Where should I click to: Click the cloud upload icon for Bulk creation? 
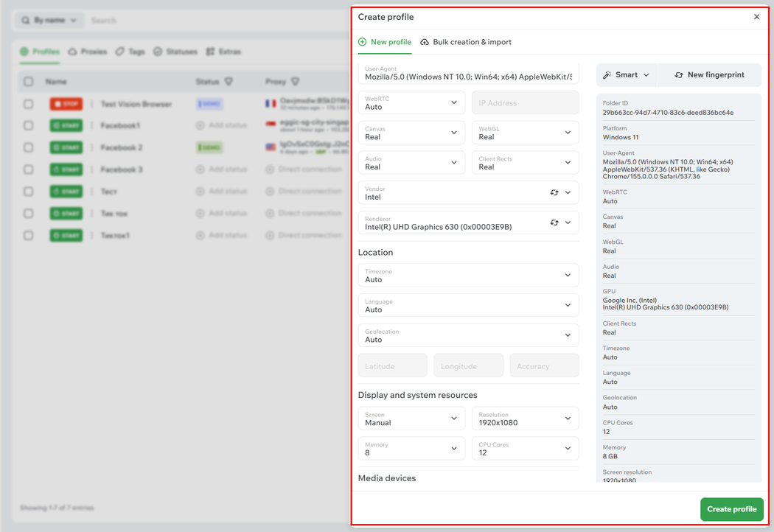coord(425,42)
